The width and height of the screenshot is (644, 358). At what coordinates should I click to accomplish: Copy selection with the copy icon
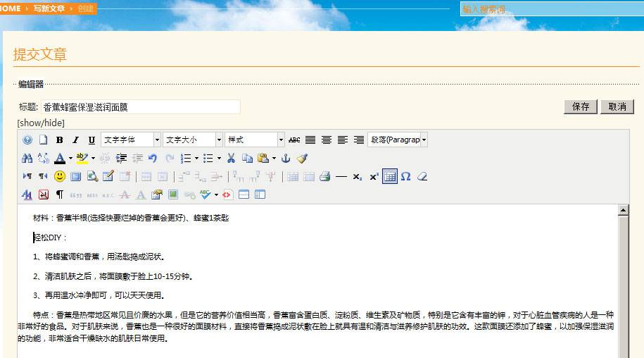click(x=247, y=159)
